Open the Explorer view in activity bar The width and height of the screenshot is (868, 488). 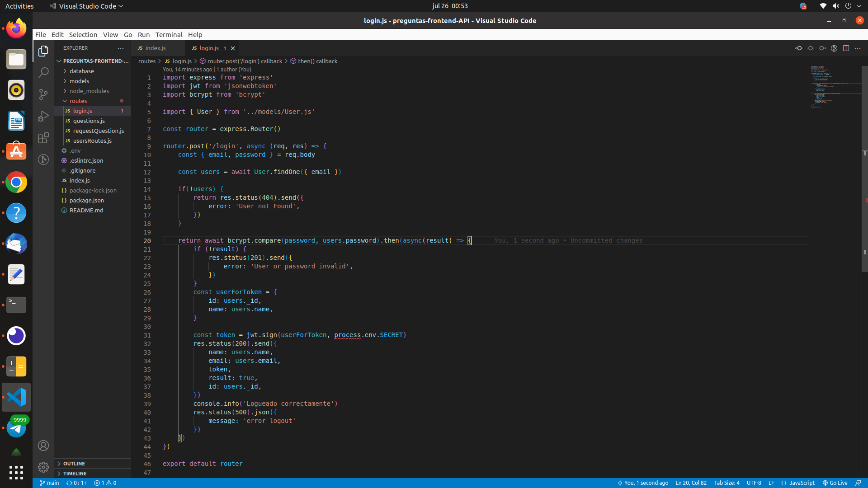[x=43, y=51]
